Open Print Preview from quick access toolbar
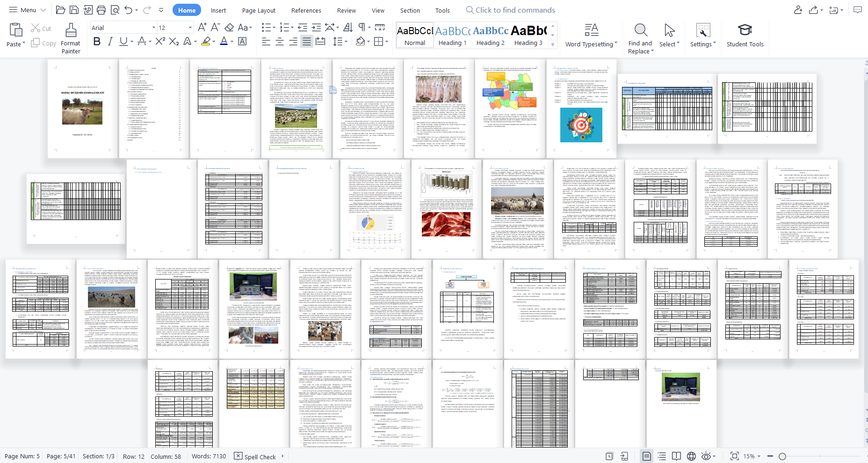The width and height of the screenshot is (868, 463). 115,10
